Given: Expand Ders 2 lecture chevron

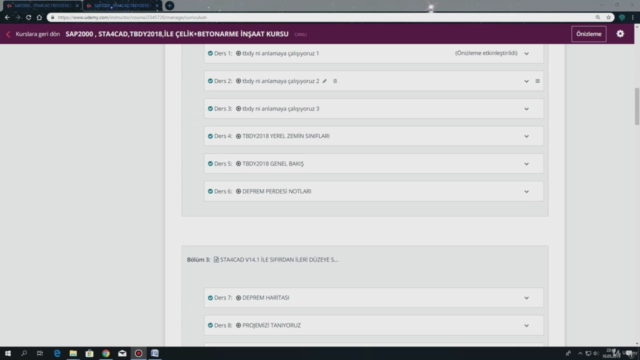Looking at the screenshot, I should (527, 81).
